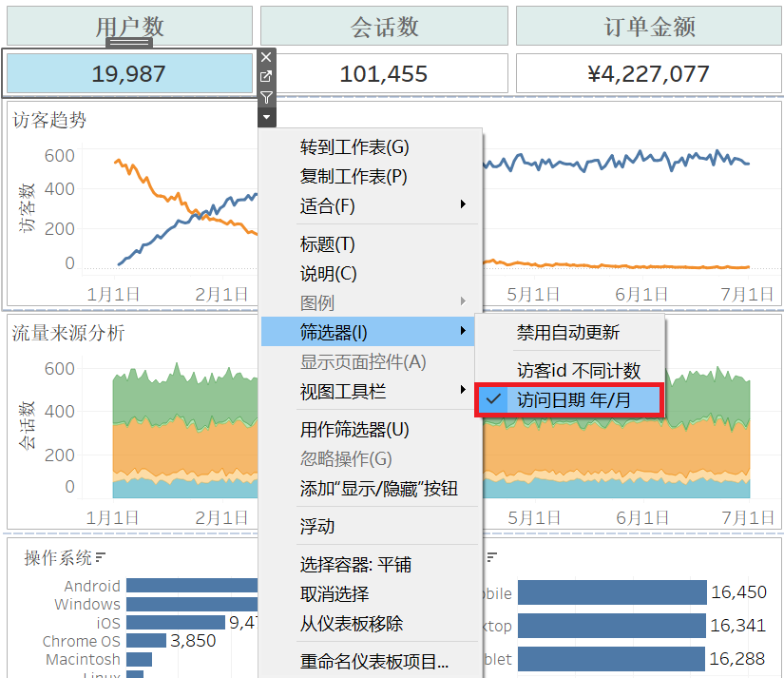
Task: Click the 101,455 session count value
Action: coord(384,73)
